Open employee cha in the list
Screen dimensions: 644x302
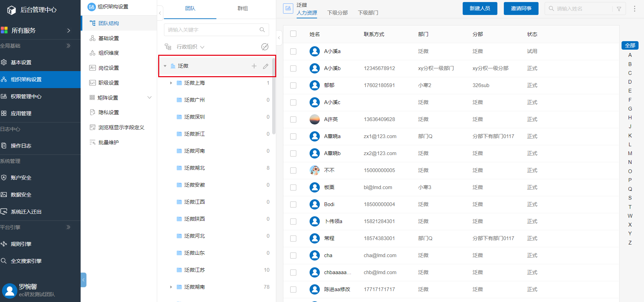(x=328, y=255)
